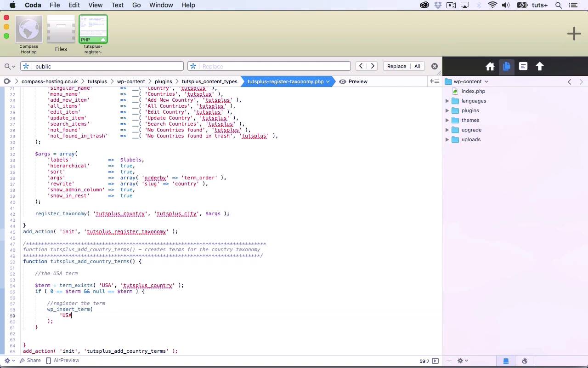
Task: Click the sidebar text snippets icon
Action: pos(523,66)
